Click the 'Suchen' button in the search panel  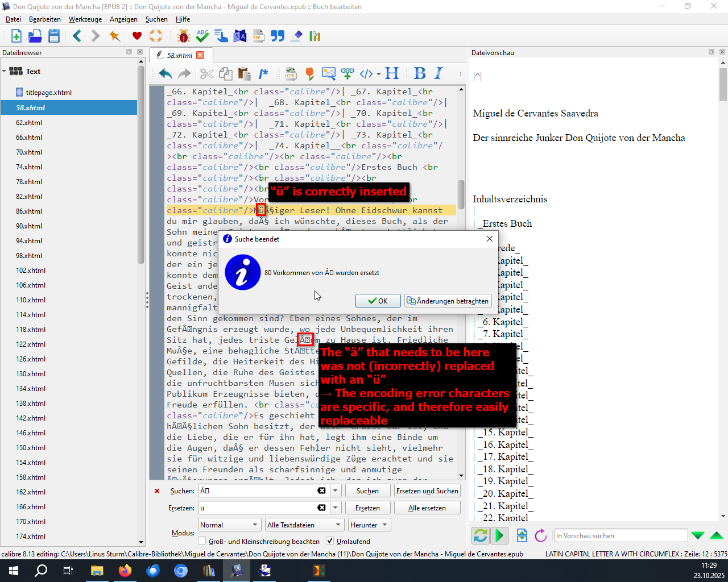click(x=367, y=491)
